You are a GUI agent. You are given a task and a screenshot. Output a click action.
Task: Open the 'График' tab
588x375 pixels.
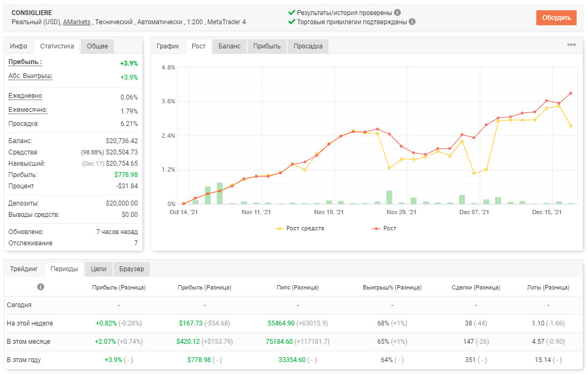coord(167,46)
